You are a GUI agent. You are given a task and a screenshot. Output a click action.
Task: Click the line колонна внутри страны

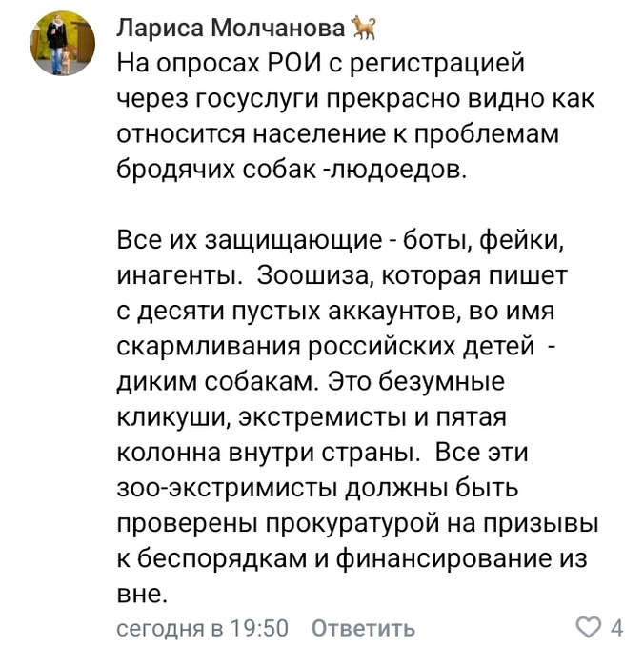click(322, 453)
